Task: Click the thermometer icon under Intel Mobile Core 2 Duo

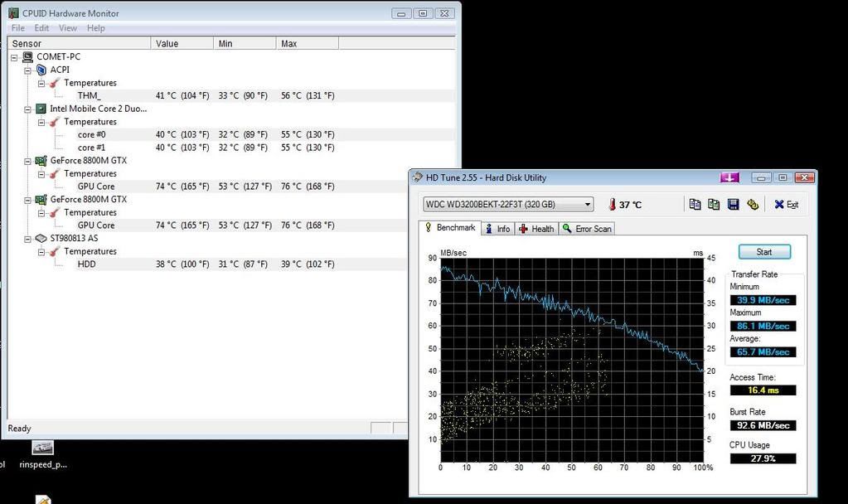Action: pos(55,122)
